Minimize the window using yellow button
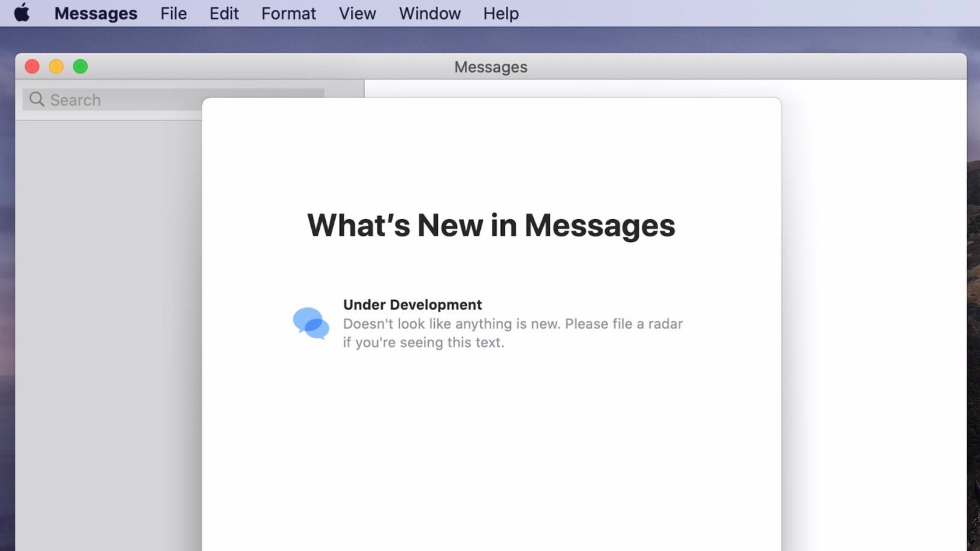This screenshot has width=980, height=551. coord(56,66)
